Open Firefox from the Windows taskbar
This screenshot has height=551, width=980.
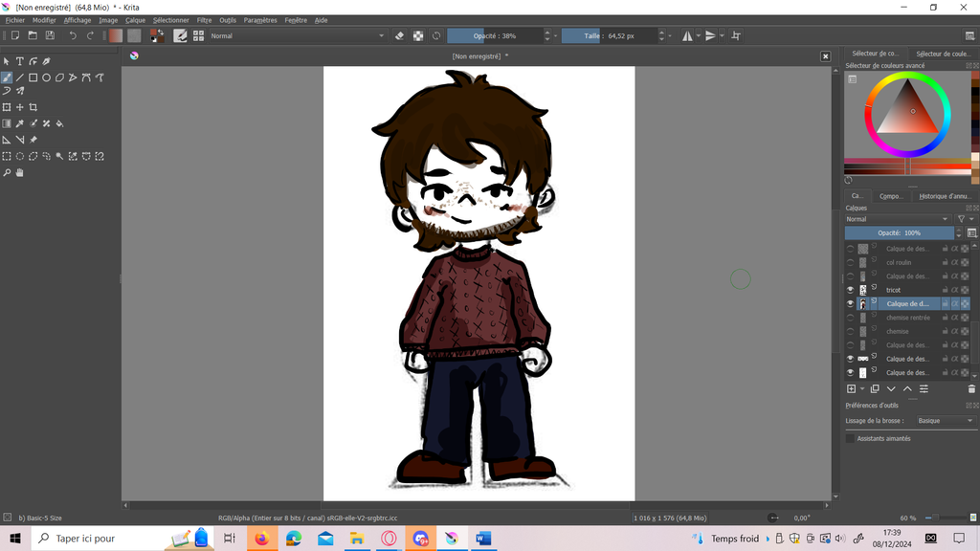point(261,539)
